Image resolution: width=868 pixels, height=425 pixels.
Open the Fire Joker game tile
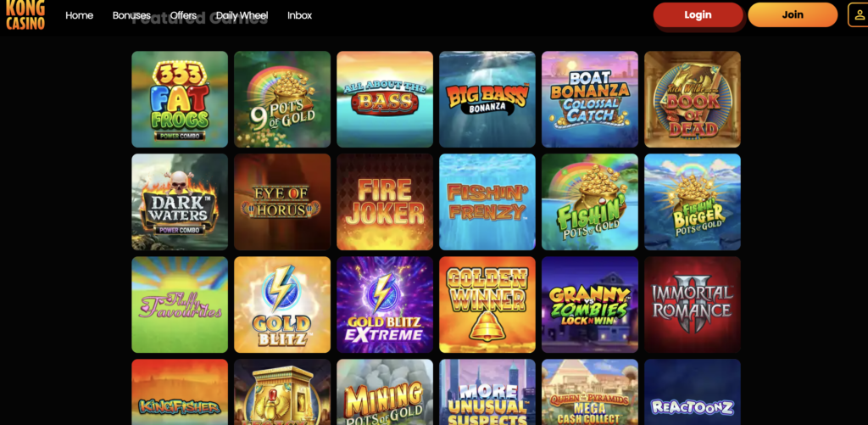click(385, 202)
